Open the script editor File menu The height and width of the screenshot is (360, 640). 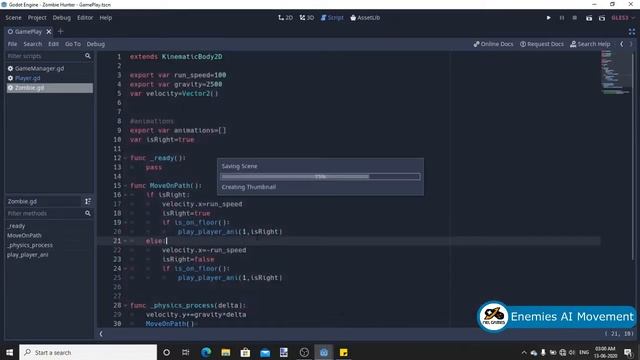click(12, 44)
